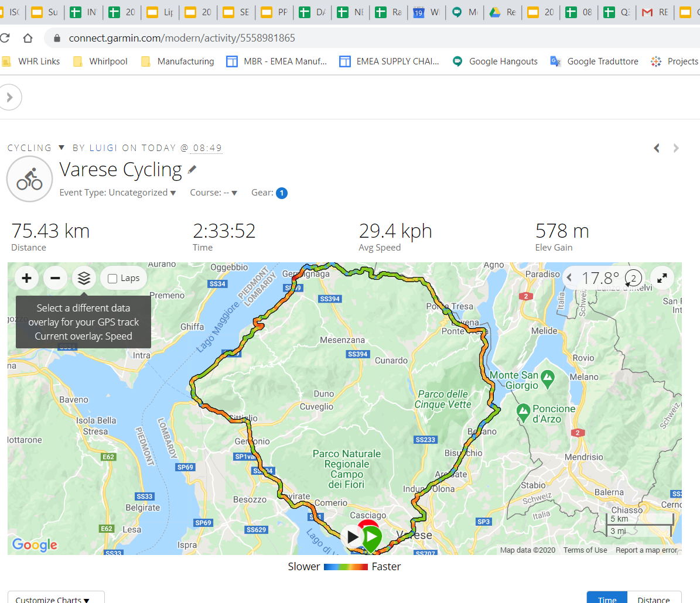
Task: Switch to the Hangouts browser tab
Action: point(465,12)
